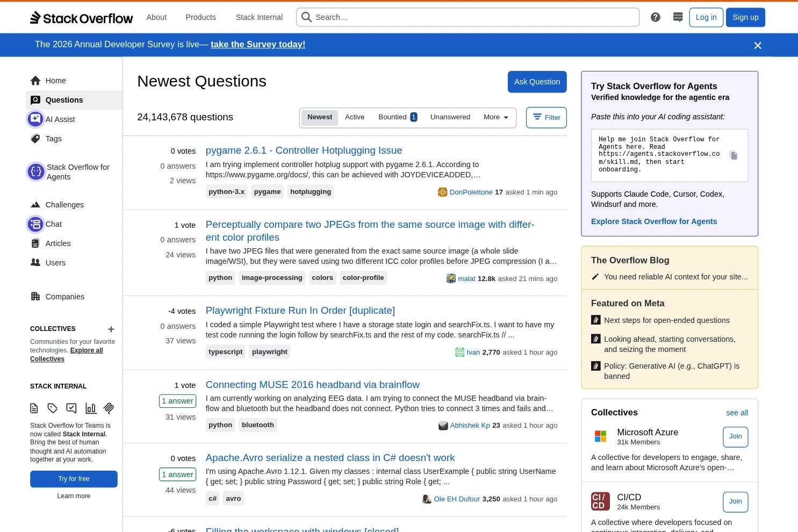Follow the 'take the Survey today!' link
798x532 pixels.
pos(258,45)
